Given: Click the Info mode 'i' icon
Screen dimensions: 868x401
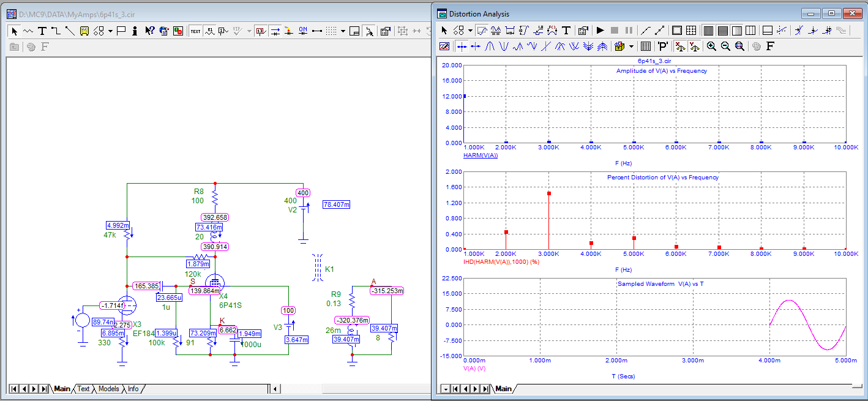Looking at the screenshot, I should tap(135, 31).
